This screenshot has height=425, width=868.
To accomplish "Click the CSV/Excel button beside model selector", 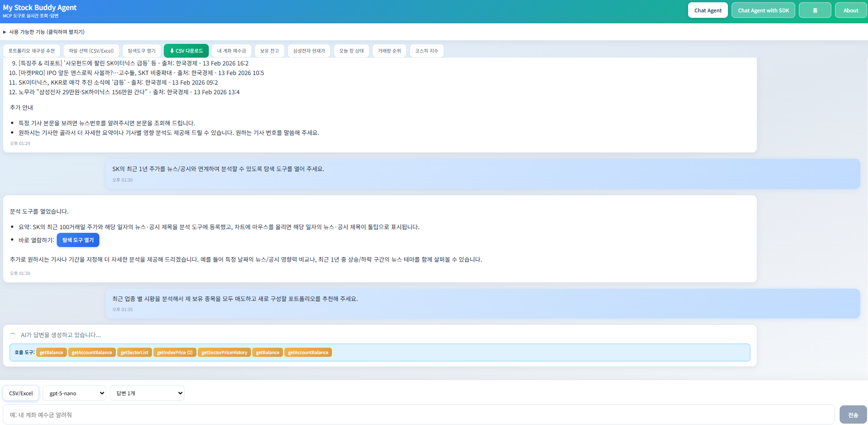I will point(21,393).
